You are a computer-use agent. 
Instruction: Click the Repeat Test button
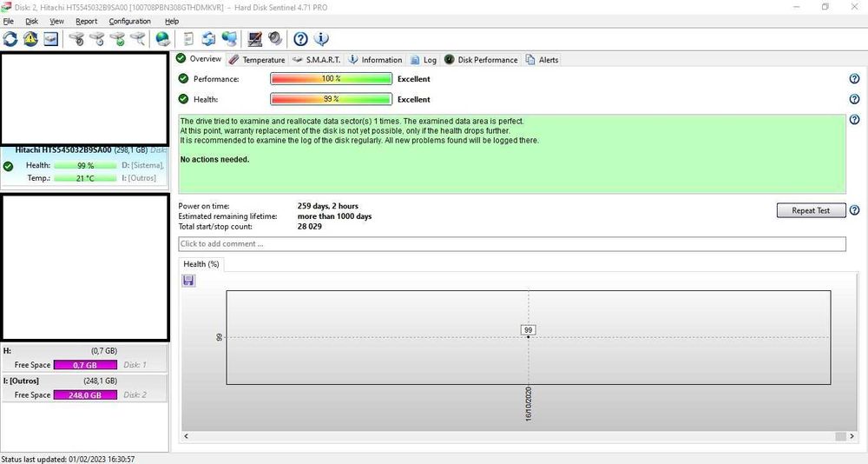point(811,210)
